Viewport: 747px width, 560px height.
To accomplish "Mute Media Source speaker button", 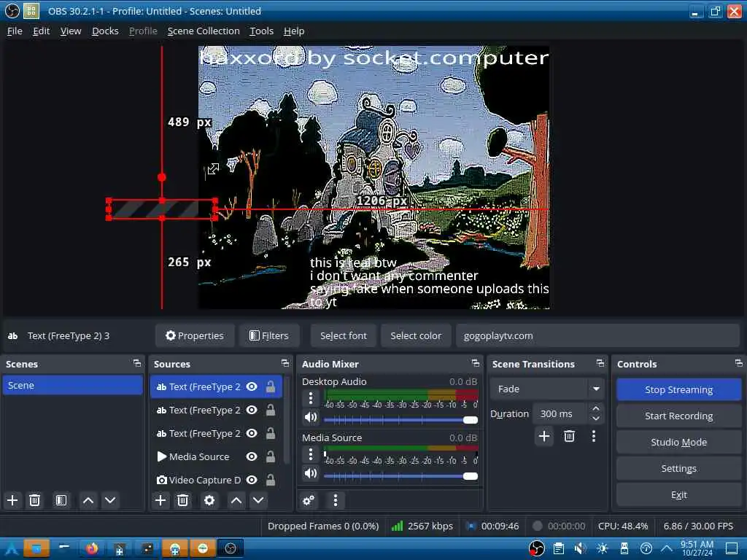I will point(311,473).
